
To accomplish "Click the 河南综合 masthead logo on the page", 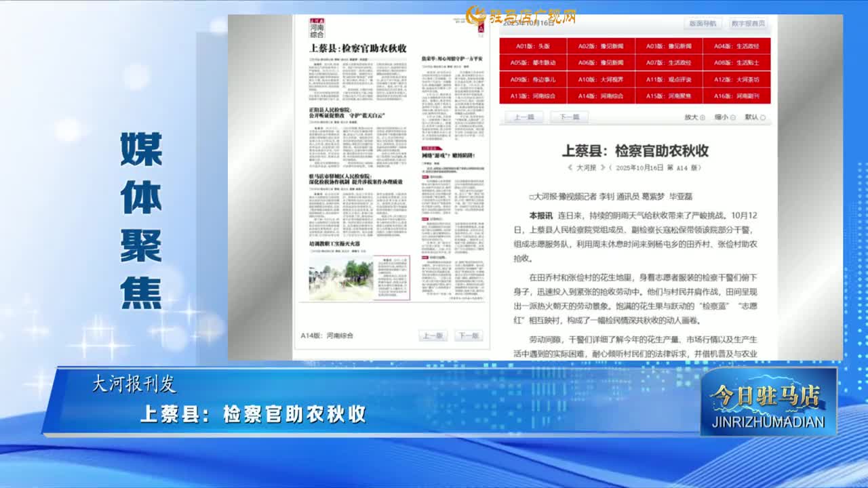I will [317, 27].
